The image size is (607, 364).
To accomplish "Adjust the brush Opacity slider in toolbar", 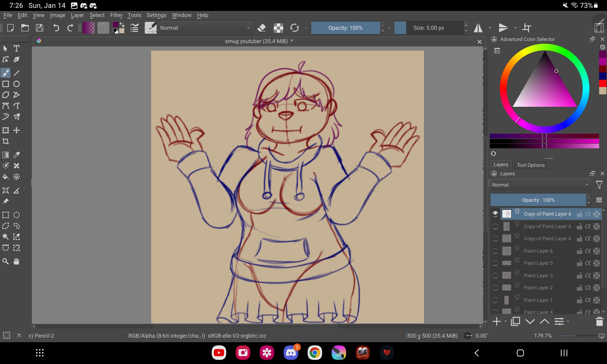I will pos(345,28).
